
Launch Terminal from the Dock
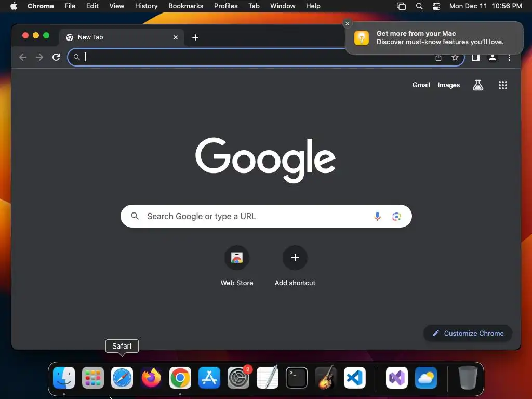297,378
